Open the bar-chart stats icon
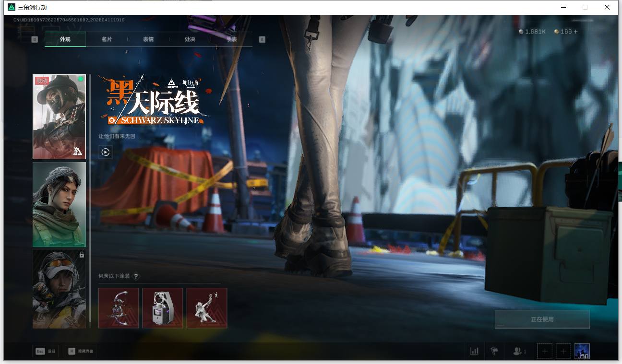 (475, 352)
